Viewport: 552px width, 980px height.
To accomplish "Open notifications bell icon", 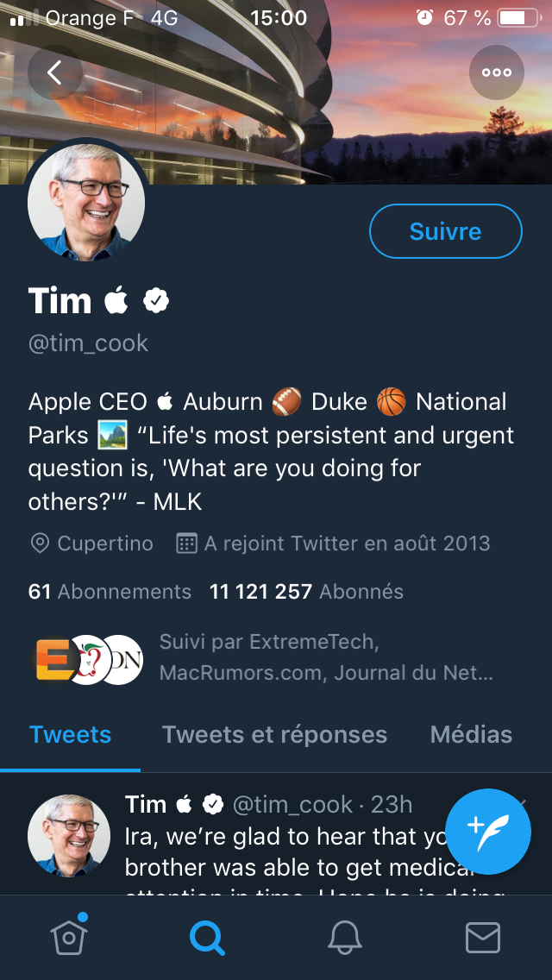I will pyautogui.click(x=345, y=937).
